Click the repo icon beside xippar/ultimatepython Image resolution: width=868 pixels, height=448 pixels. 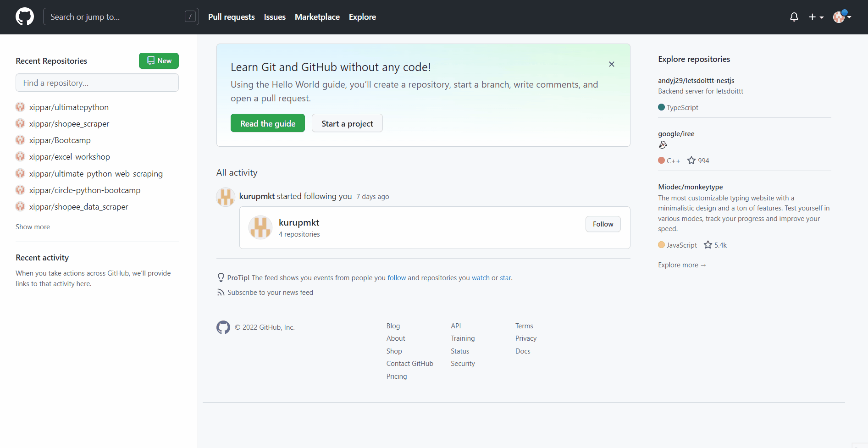(20, 107)
